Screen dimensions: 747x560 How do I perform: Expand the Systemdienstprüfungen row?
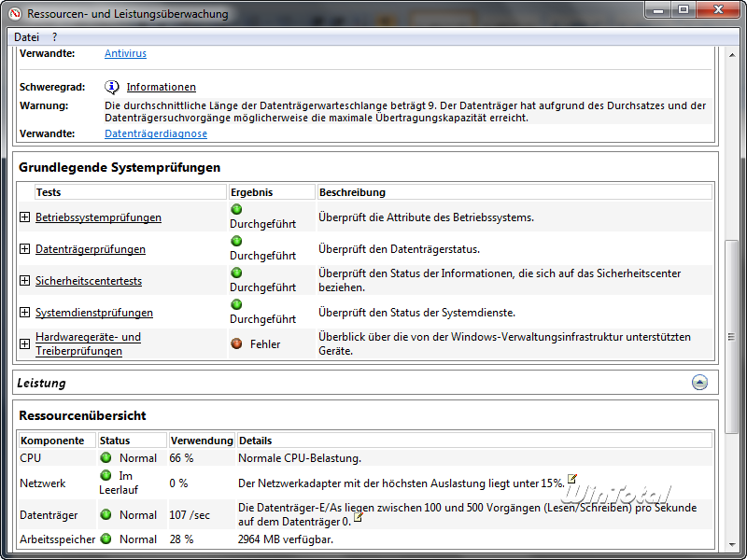(x=25, y=313)
